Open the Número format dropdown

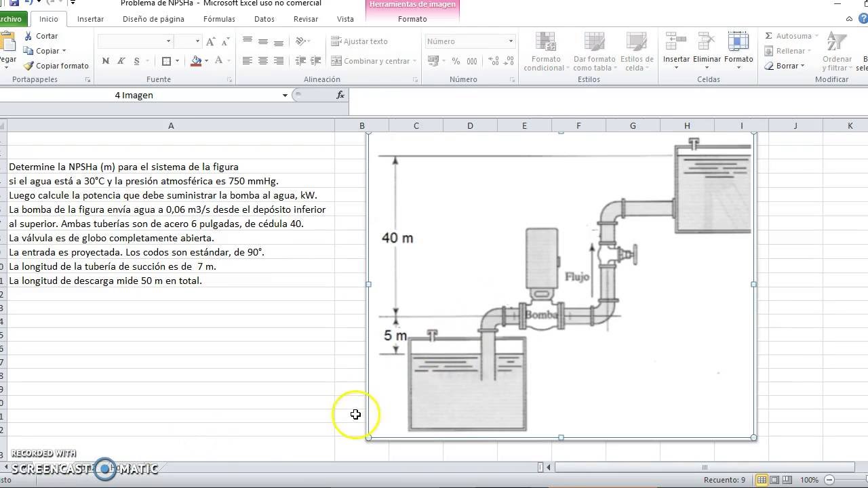click(511, 41)
